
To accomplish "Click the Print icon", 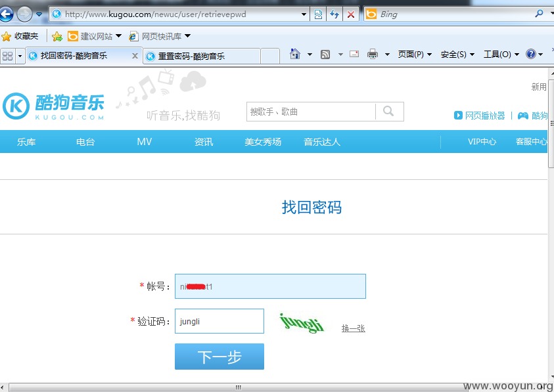I will point(373,54).
